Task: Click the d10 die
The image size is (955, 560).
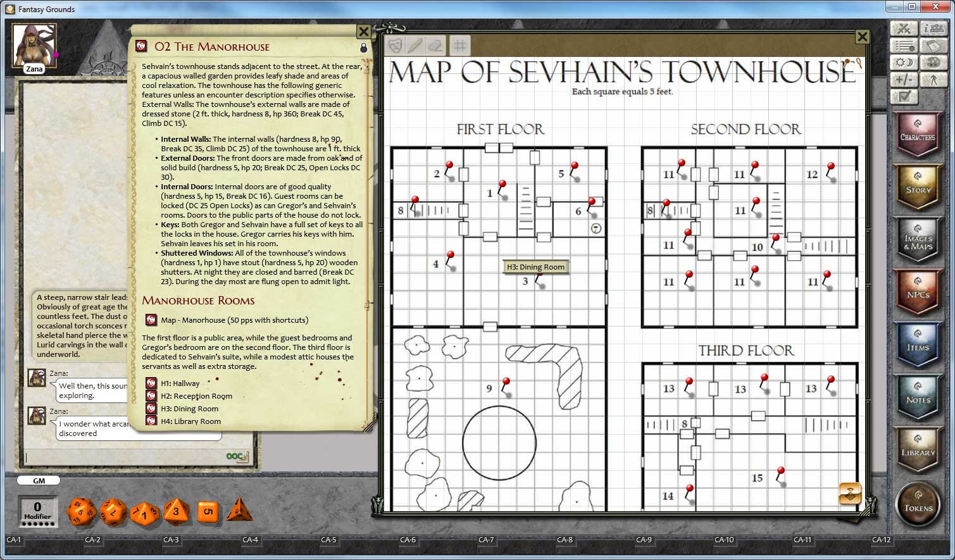Action: tap(145, 513)
